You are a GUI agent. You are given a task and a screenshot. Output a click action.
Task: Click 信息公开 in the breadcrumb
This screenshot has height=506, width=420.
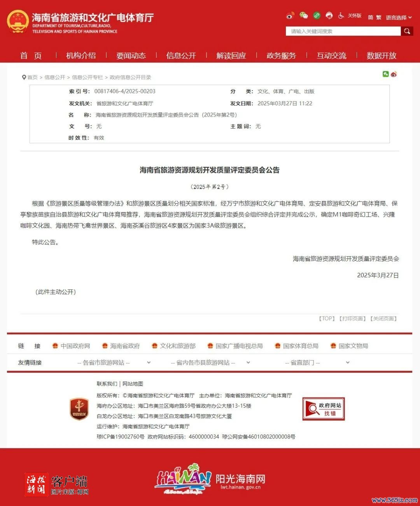pos(55,77)
